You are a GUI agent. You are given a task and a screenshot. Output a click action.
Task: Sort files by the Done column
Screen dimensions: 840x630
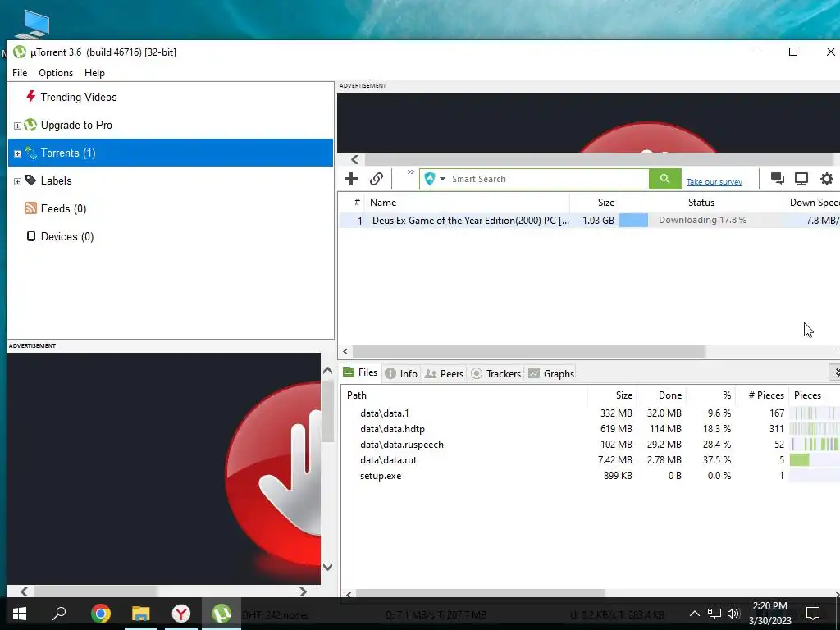pos(661,395)
